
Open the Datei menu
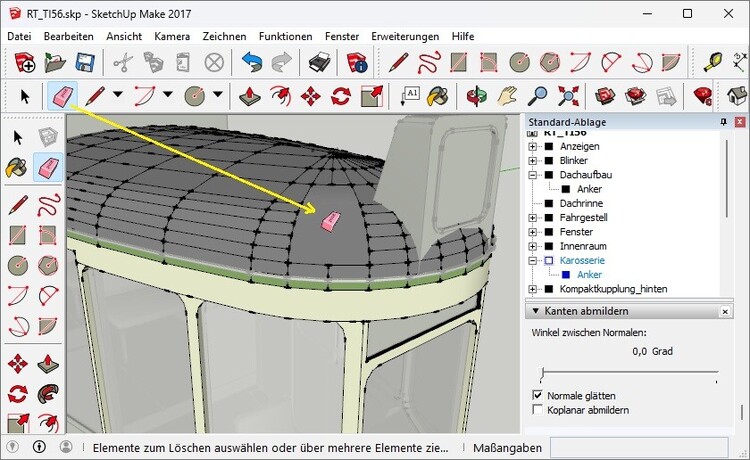point(19,36)
